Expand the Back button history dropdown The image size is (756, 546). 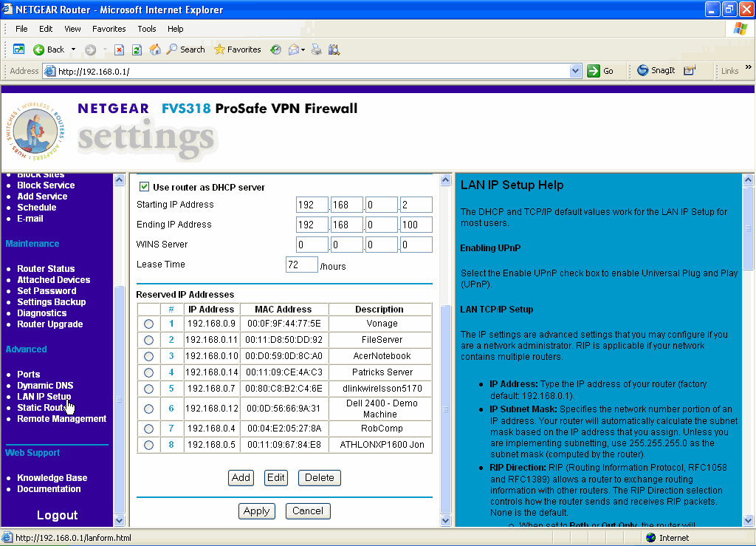point(73,50)
